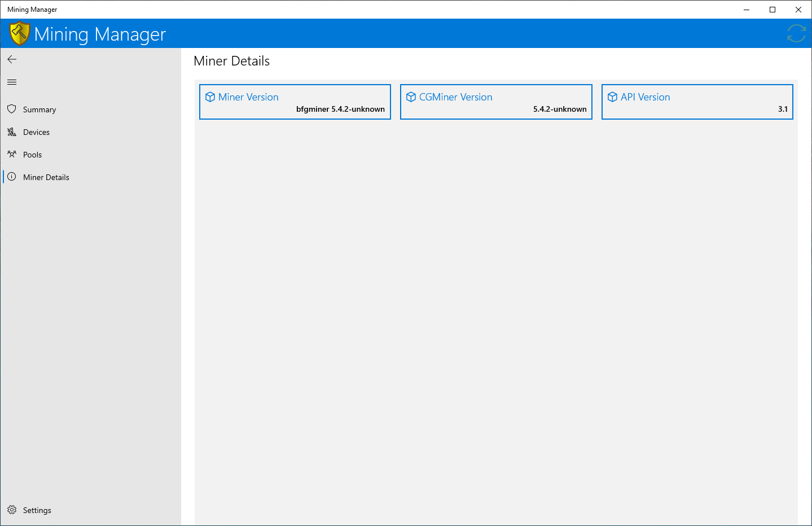Select Miner Details in the sidebar

(x=91, y=177)
